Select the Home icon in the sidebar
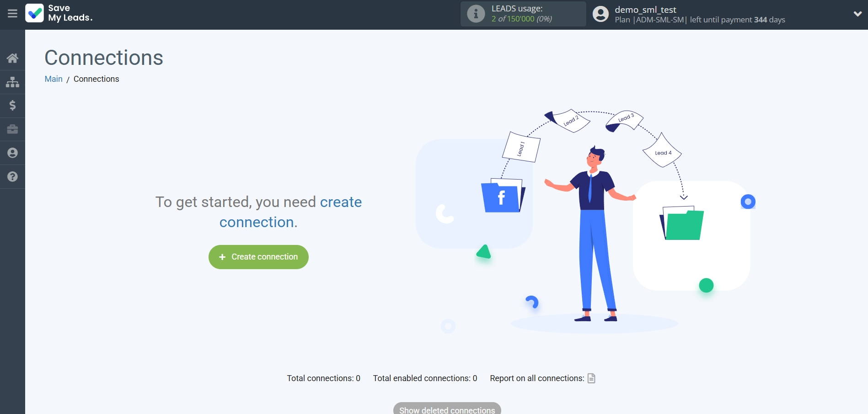The image size is (868, 414). click(x=12, y=58)
